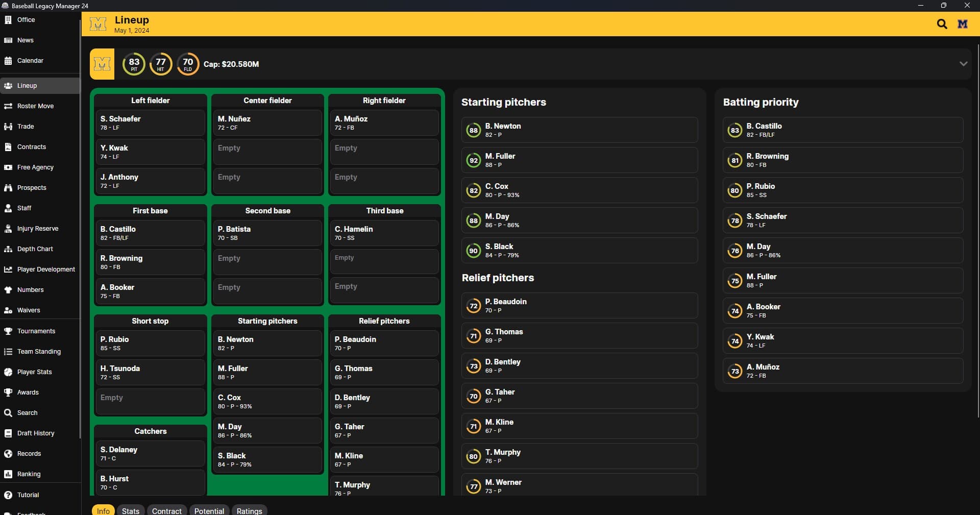980x515 pixels.
Task: Select the Roster Move arrows icon
Action: [8, 106]
